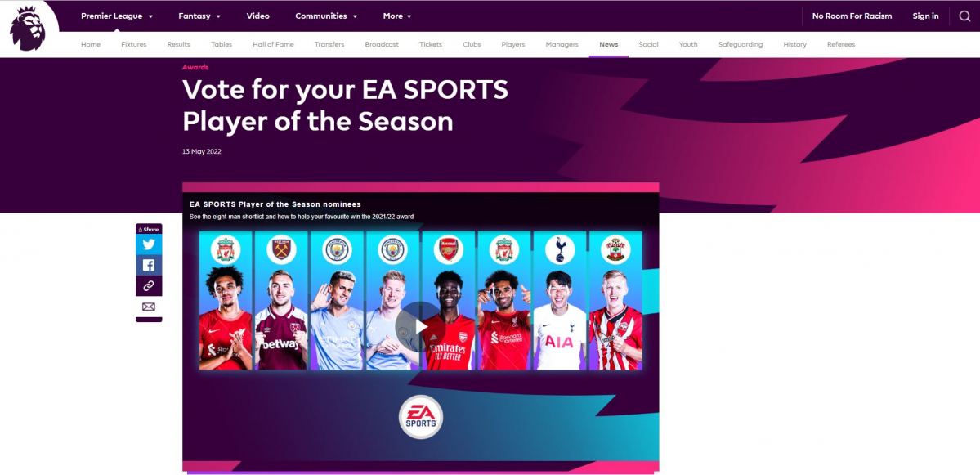The image size is (980, 475).
Task: Expand the Communities dropdown menu
Action: coord(326,16)
